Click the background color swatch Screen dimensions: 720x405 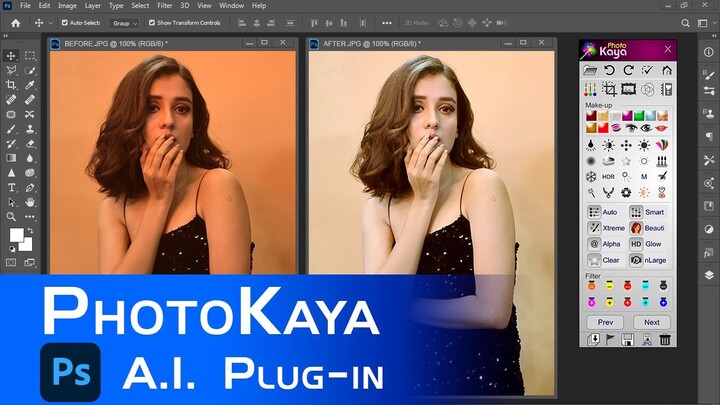point(27,245)
